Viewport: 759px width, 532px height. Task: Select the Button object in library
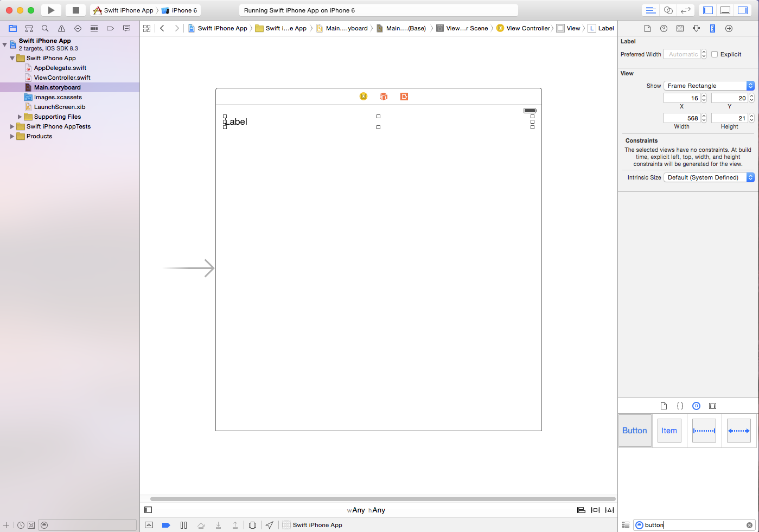(x=635, y=431)
